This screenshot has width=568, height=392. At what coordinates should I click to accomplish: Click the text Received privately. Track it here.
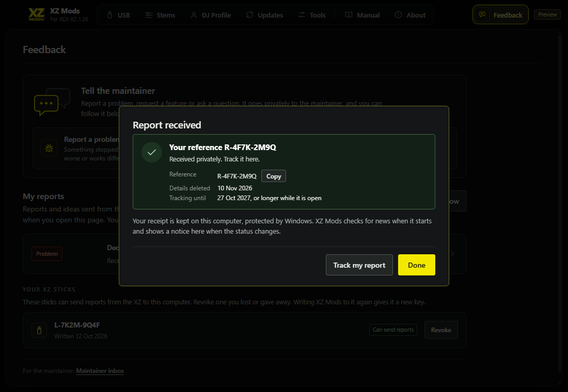[214, 159]
